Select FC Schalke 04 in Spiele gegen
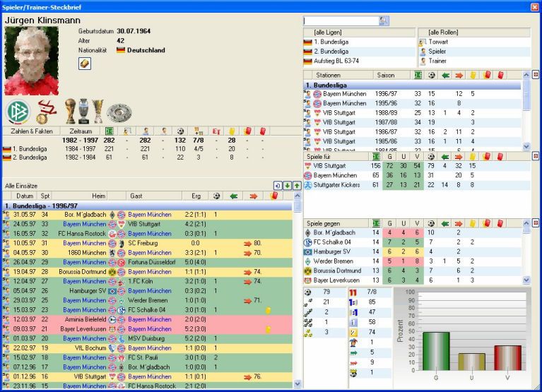Viewport: 542px width, 392px height. click(413, 242)
